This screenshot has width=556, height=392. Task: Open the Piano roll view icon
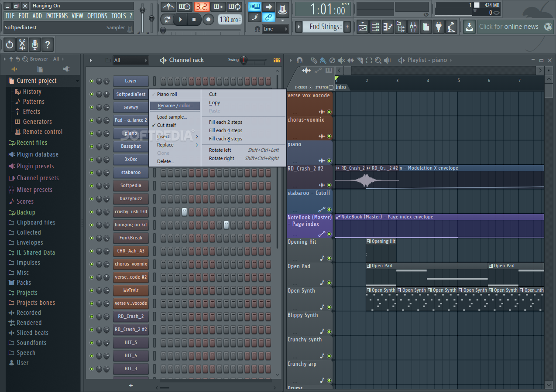point(388,27)
